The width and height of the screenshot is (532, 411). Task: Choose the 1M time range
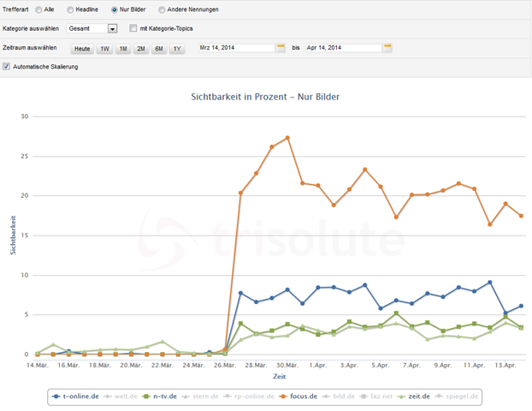coord(123,49)
